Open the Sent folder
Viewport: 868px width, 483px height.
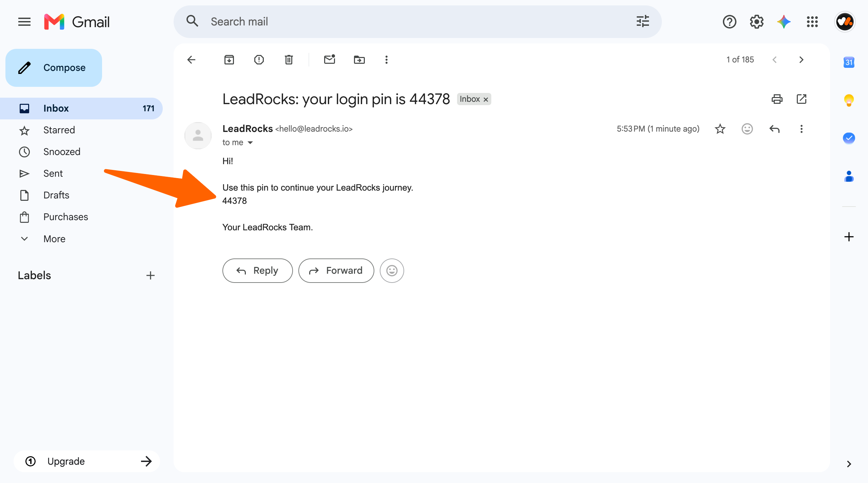81,174
